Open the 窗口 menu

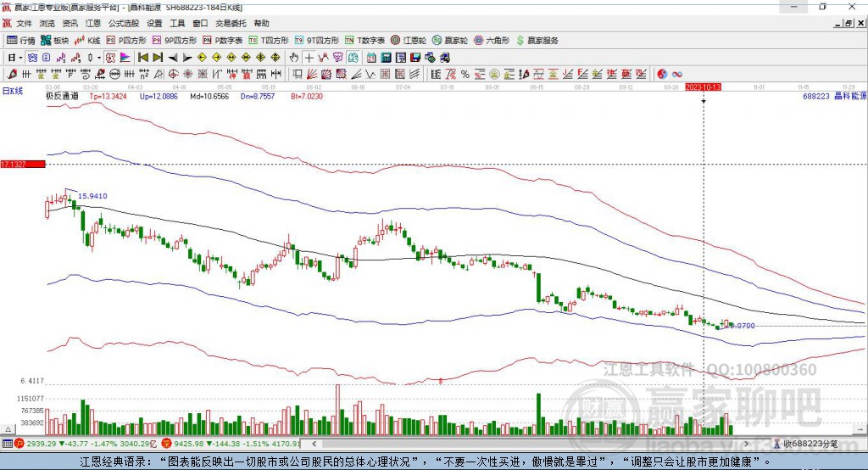click(200, 23)
